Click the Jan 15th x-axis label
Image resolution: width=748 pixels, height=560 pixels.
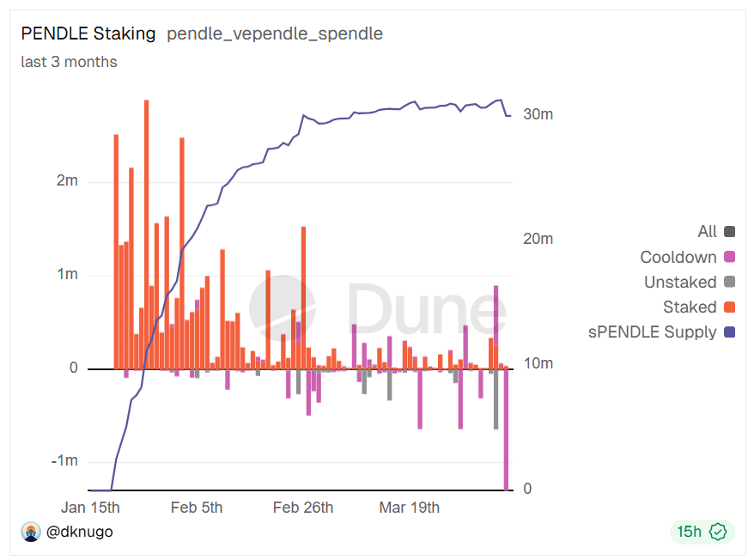pos(90,508)
